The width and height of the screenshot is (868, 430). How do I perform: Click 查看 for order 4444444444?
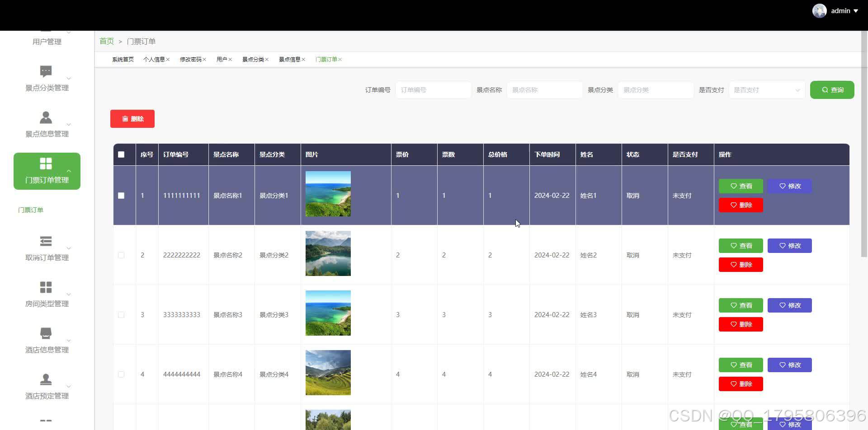[x=741, y=365]
